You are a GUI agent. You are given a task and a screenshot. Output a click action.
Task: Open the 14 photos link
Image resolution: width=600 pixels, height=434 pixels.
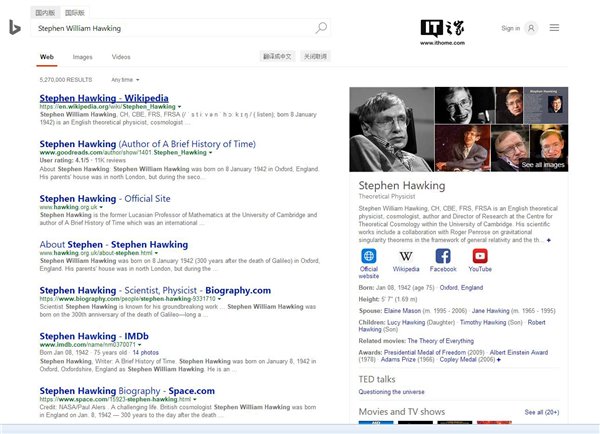tap(145, 352)
